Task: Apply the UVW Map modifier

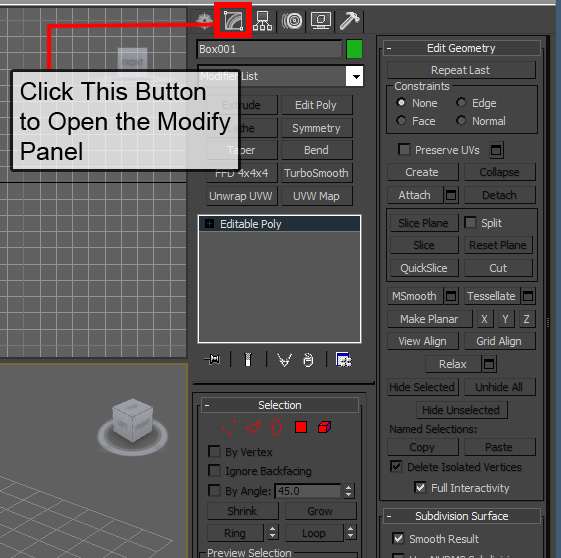Action: pos(316,196)
